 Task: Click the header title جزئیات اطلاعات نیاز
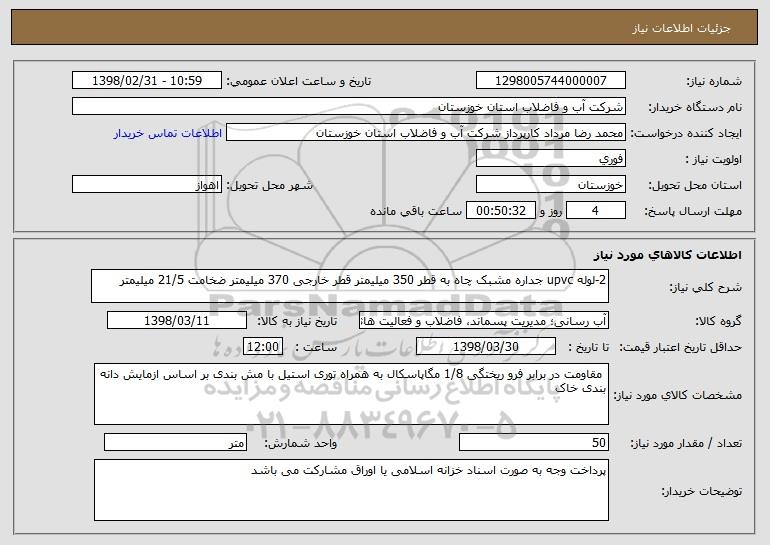681,28
